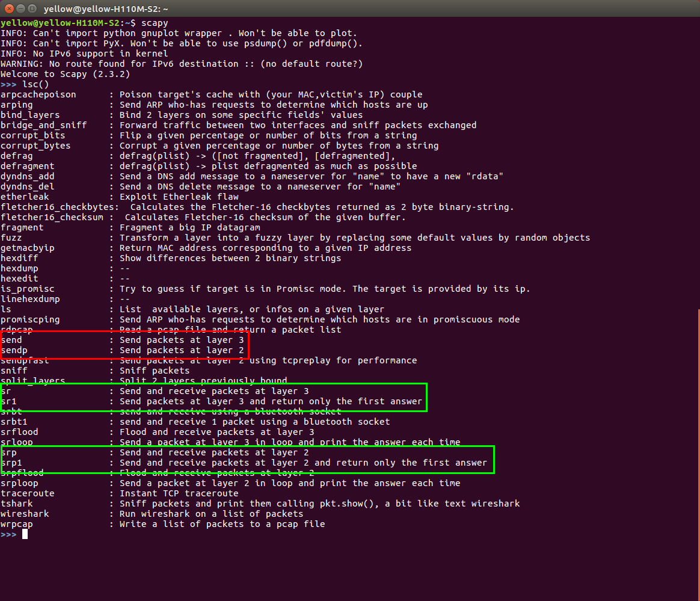Image resolution: width=700 pixels, height=601 pixels.
Task: Click the 'lsc()' command text
Action: click(35, 84)
